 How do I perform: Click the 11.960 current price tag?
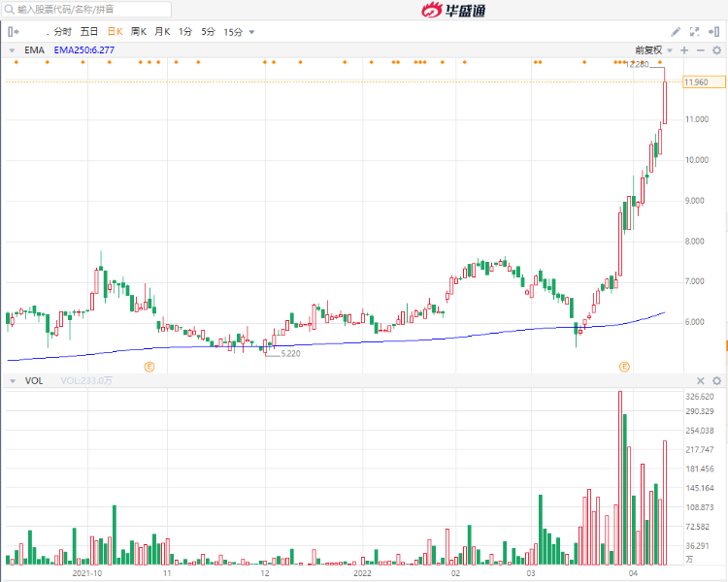(705, 82)
